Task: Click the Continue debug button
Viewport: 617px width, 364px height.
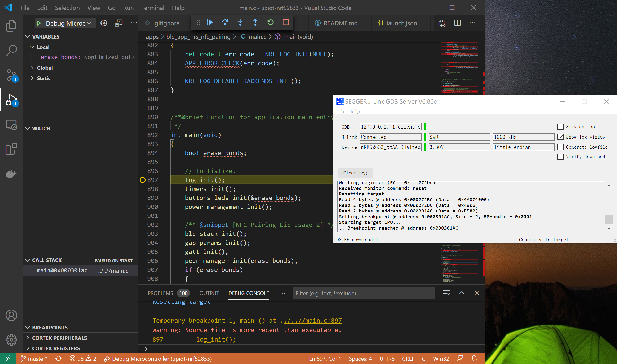Action: pyautogui.click(x=210, y=22)
